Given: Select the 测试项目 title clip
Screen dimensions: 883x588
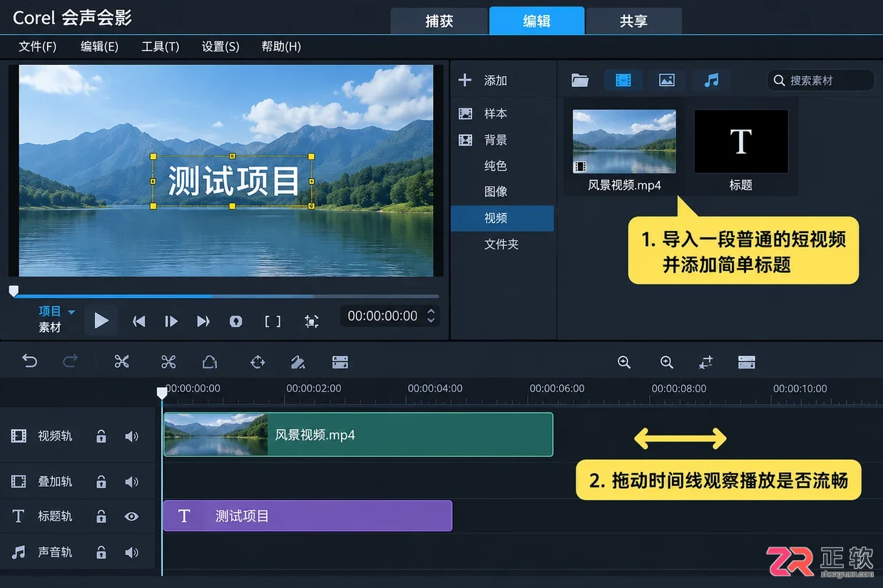Looking at the screenshot, I should tap(307, 516).
